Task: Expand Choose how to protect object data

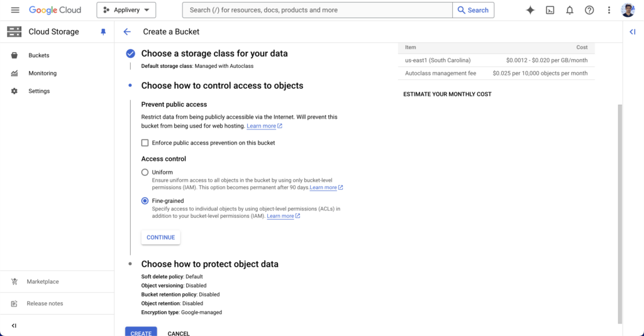Action: [x=210, y=264]
